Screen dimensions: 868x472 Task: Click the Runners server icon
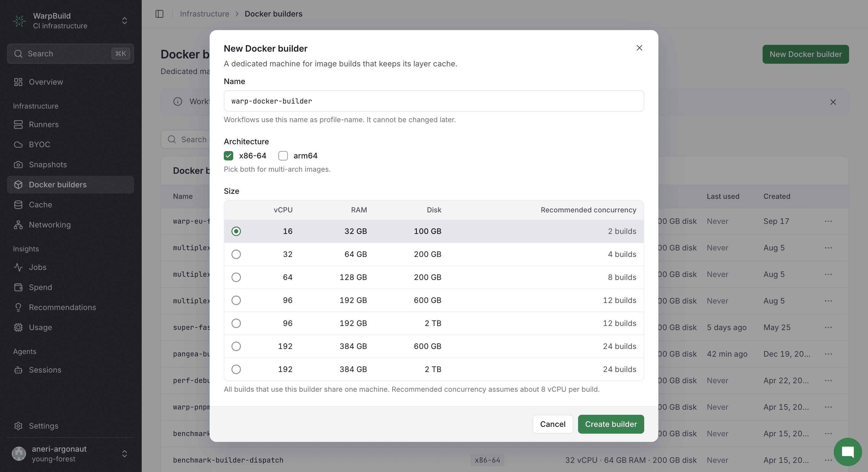click(18, 124)
